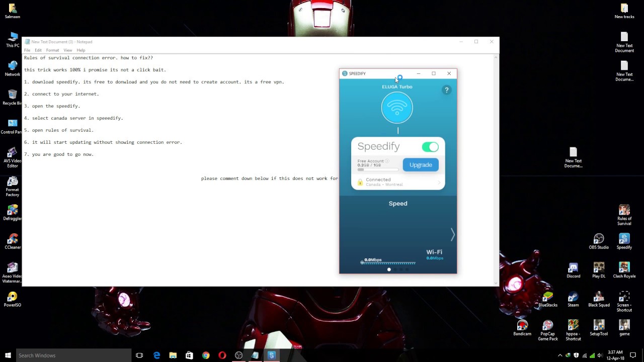Open the Speedify help question mark

click(446, 90)
